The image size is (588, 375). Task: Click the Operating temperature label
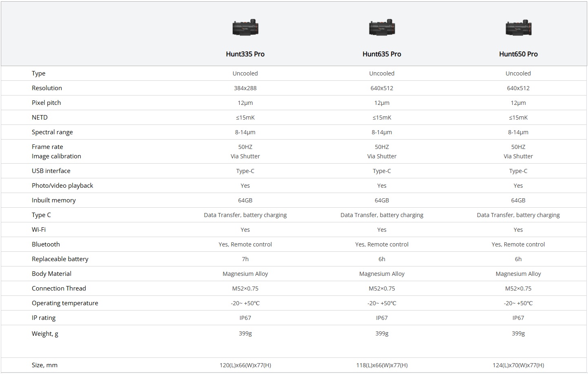click(x=65, y=303)
